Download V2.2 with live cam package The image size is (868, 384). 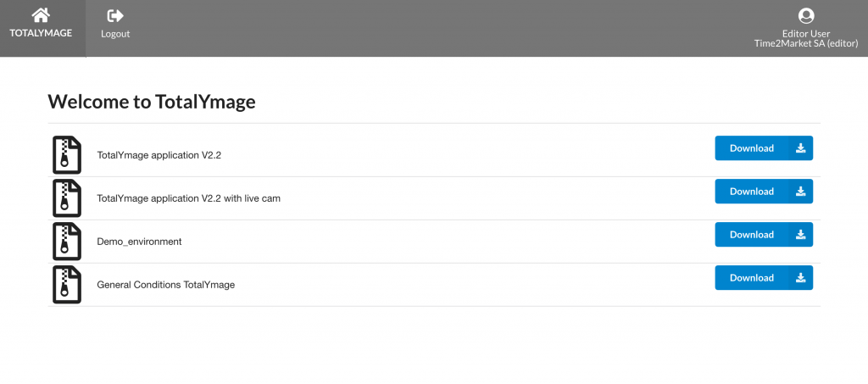point(764,192)
